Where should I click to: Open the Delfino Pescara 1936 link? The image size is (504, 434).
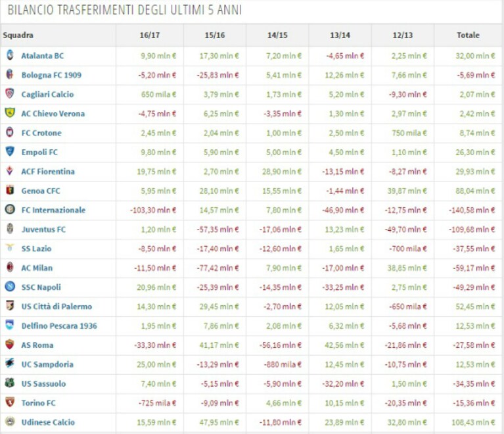[x=59, y=326]
